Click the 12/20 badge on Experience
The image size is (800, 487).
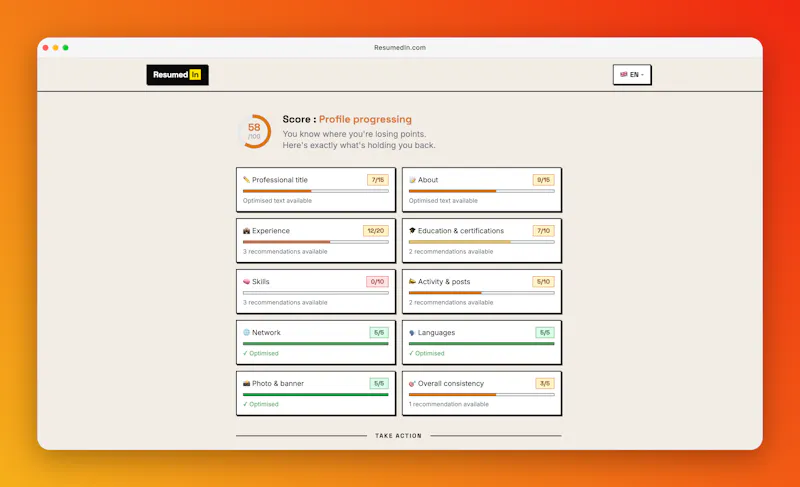coord(376,231)
